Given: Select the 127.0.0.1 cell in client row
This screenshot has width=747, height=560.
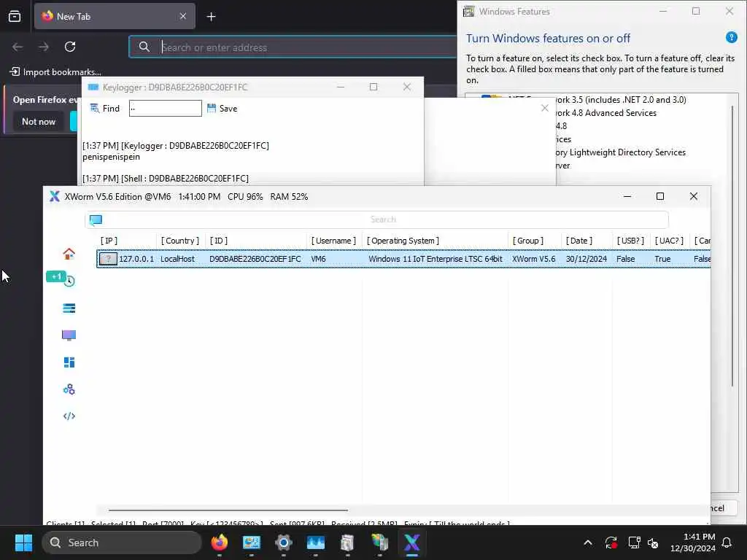Looking at the screenshot, I should point(136,259).
